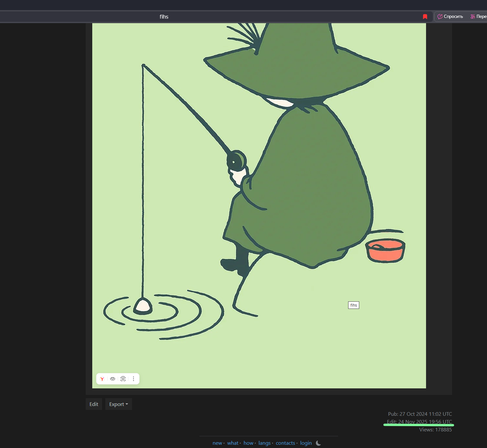Viewport: 487px width, 448px height.
Task: Click the Спросить button in the browser toolbar
Action: (450, 17)
